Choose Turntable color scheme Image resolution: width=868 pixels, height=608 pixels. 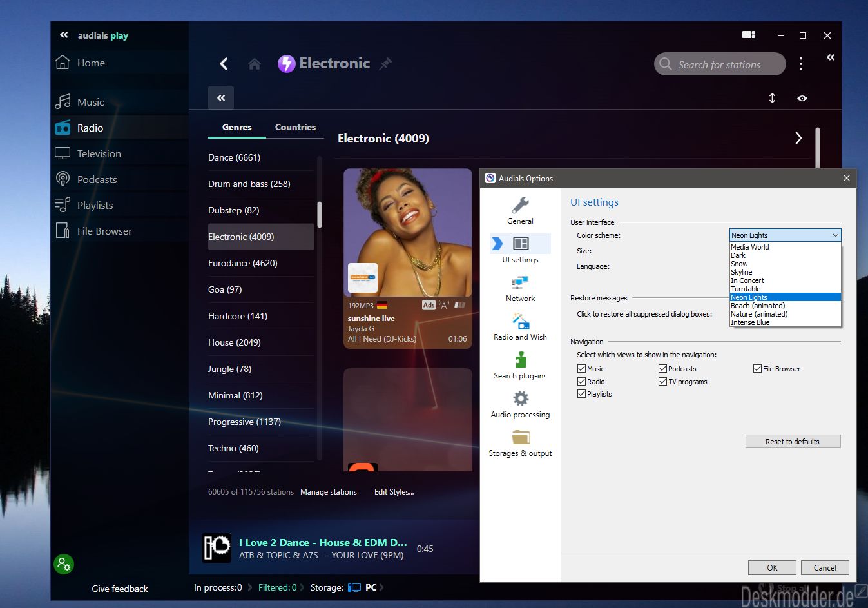coord(785,289)
